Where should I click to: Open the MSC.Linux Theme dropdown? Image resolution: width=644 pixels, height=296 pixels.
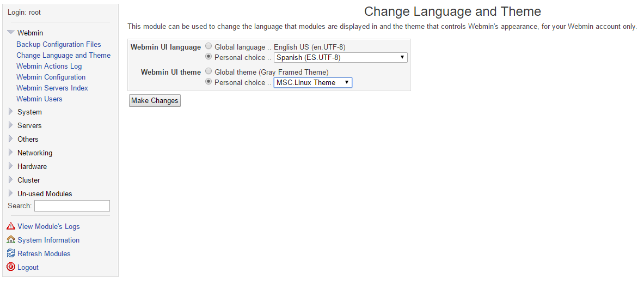coord(312,82)
